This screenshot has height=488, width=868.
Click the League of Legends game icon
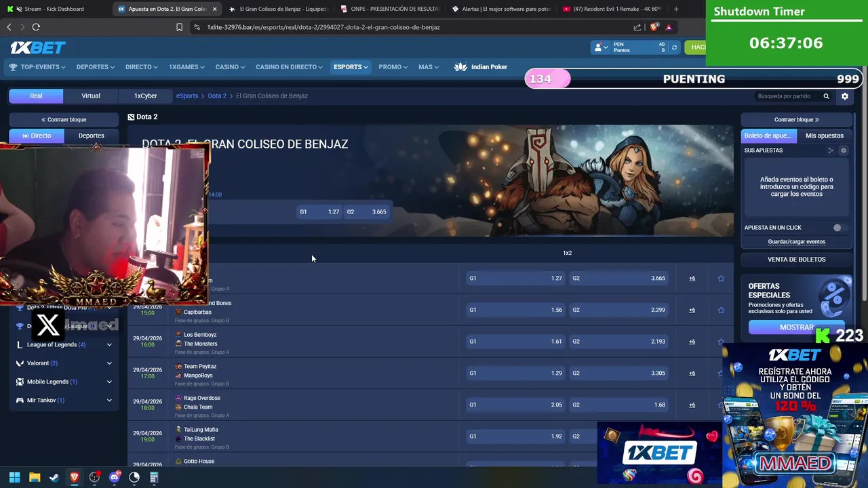[x=20, y=345]
